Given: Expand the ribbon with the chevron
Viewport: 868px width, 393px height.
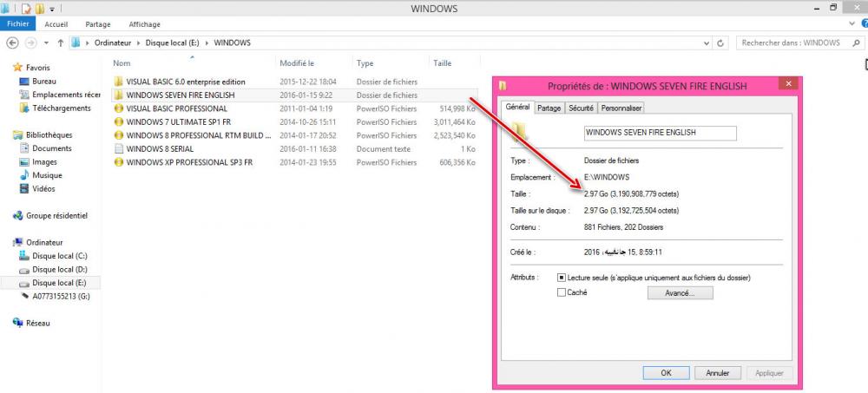Looking at the screenshot, I should pyautogui.click(x=852, y=23).
